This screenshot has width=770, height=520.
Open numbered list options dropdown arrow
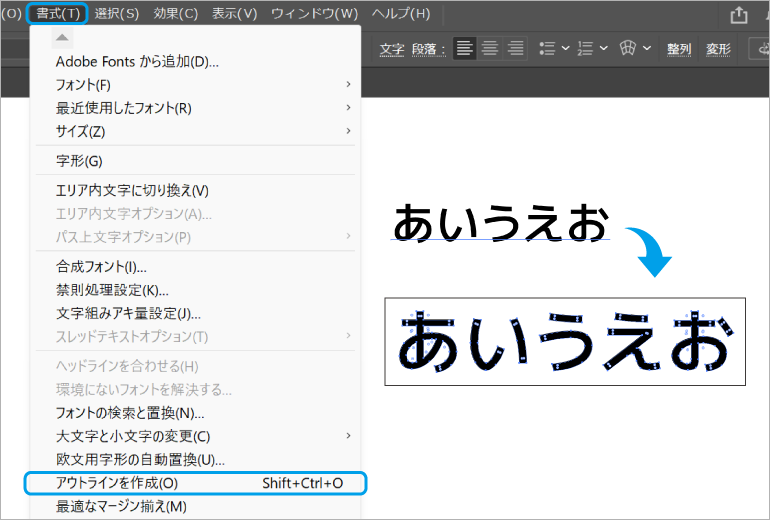(x=604, y=48)
